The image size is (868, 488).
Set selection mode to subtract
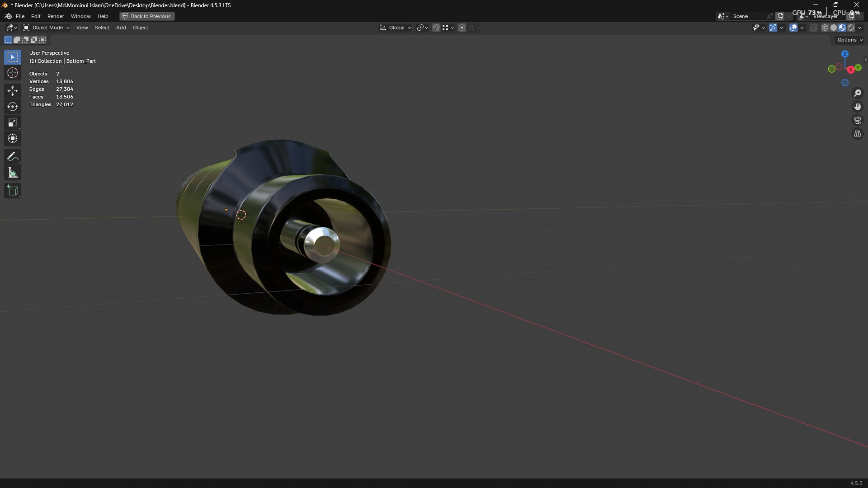(x=25, y=40)
